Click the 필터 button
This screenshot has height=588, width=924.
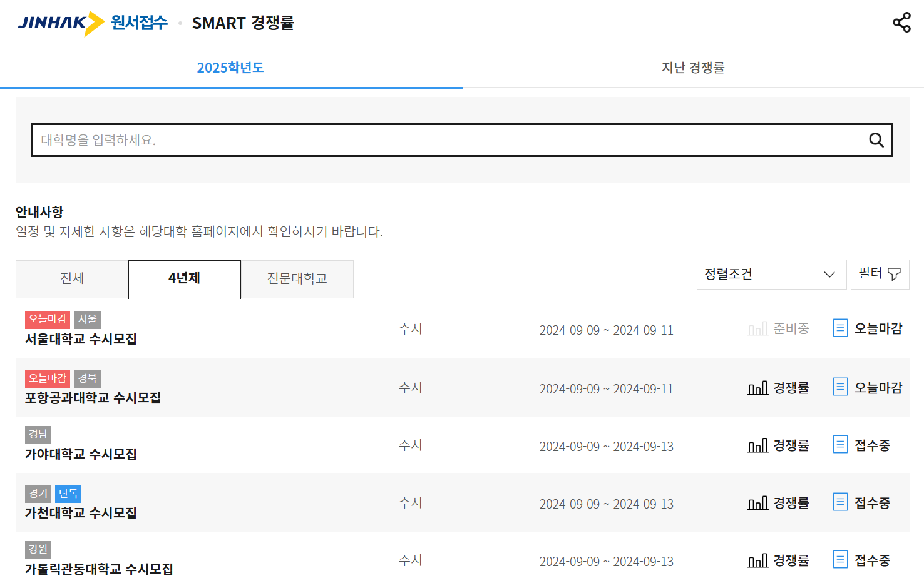(880, 273)
